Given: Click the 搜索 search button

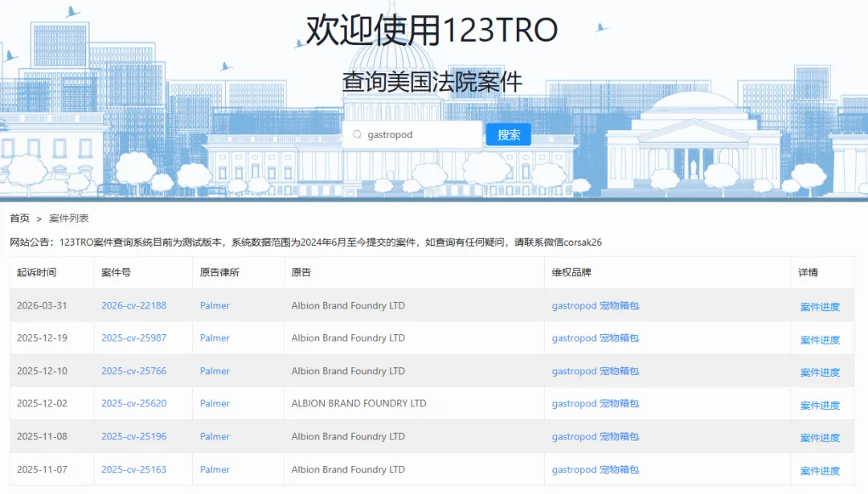Looking at the screenshot, I should 508,135.
